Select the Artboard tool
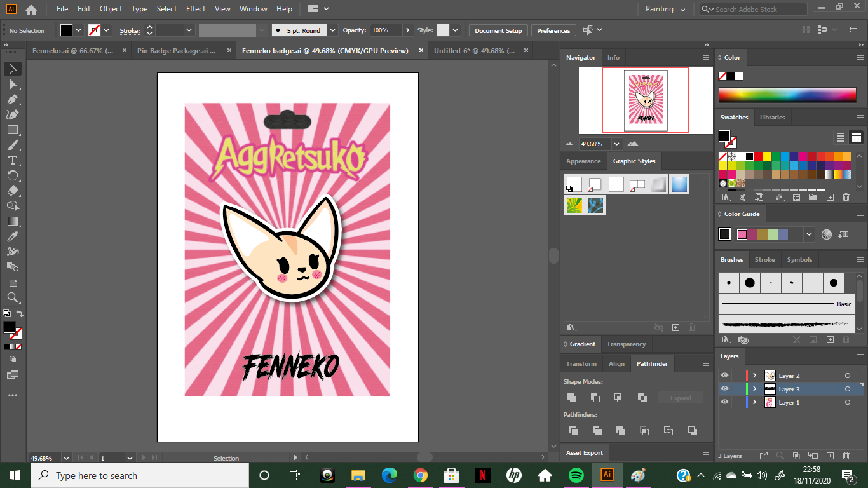Screen dimensions: 868x488 pyautogui.click(x=13, y=282)
